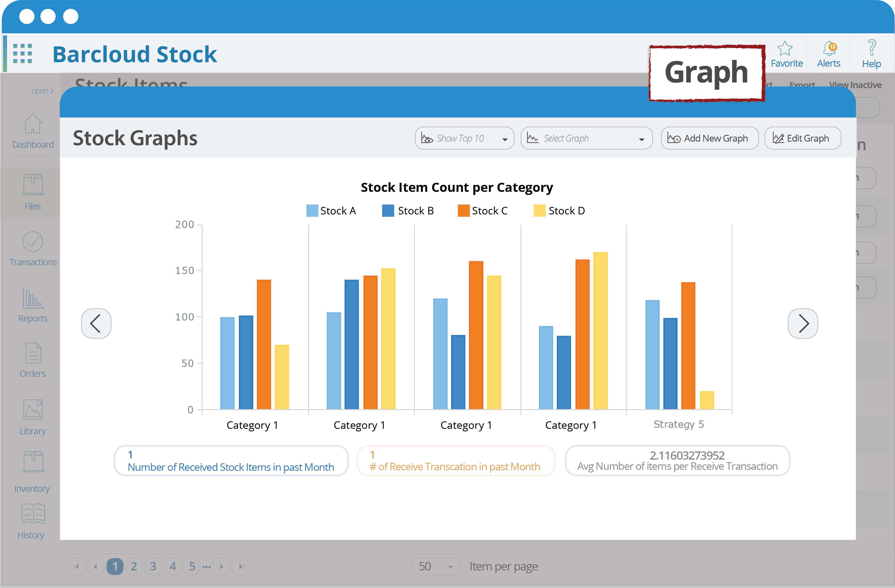Toggle Stock A legend series
This screenshot has height=588, width=895.
point(331,211)
